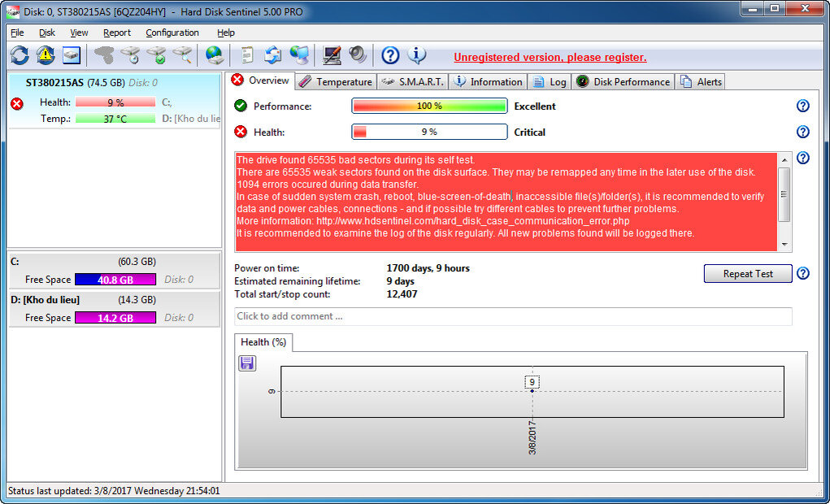Click the floppy save icon on health graph
The height and width of the screenshot is (504, 830).
pyautogui.click(x=247, y=363)
